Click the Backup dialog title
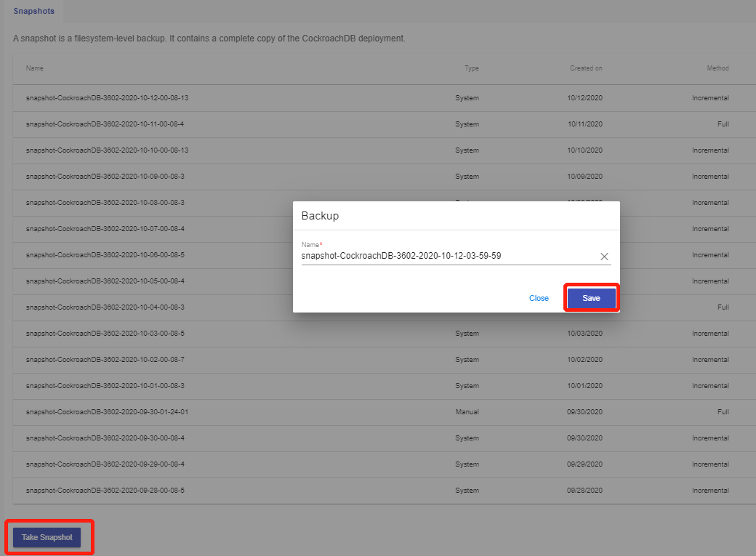Image resolution: width=756 pixels, height=556 pixels. coord(320,216)
